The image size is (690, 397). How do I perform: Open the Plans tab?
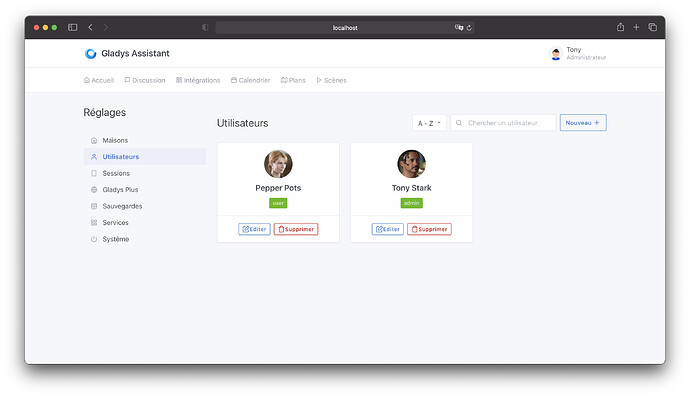[x=293, y=80]
